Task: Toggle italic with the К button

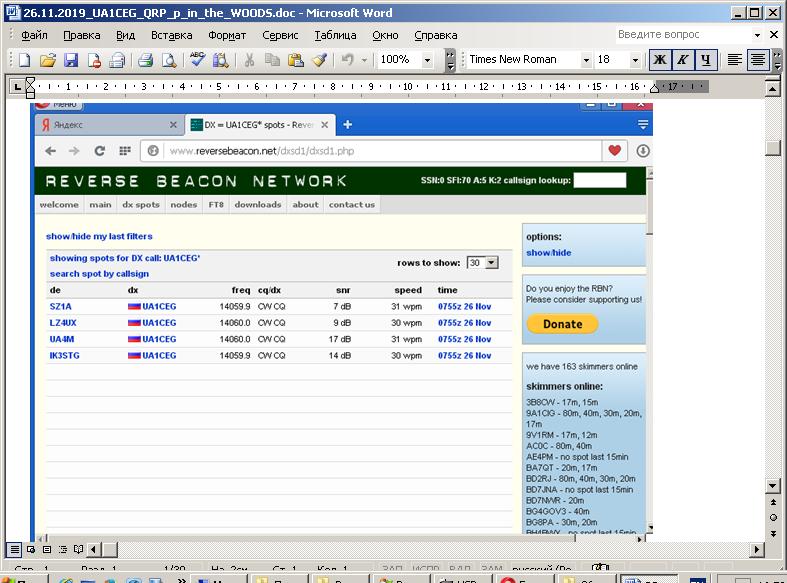Action: click(683, 60)
